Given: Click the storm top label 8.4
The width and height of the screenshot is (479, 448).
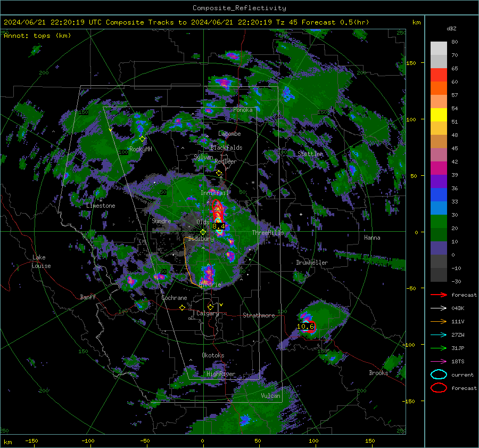Looking at the screenshot, I should pyautogui.click(x=219, y=226).
